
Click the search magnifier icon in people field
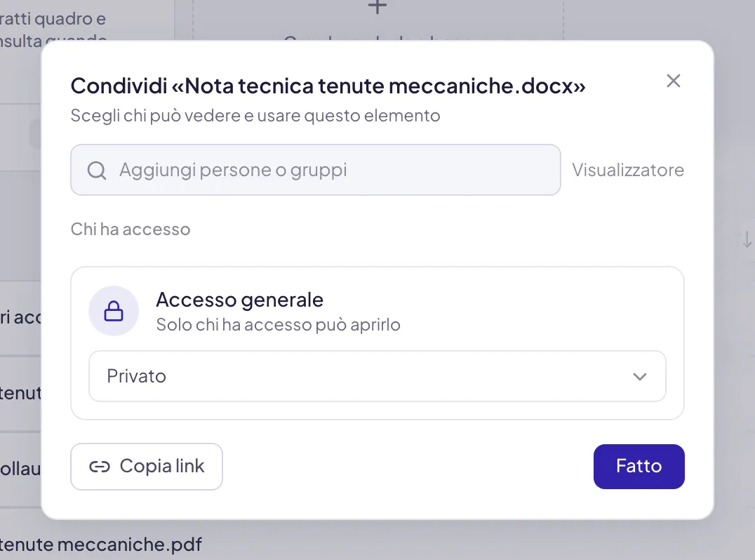[x=97, y=170]
